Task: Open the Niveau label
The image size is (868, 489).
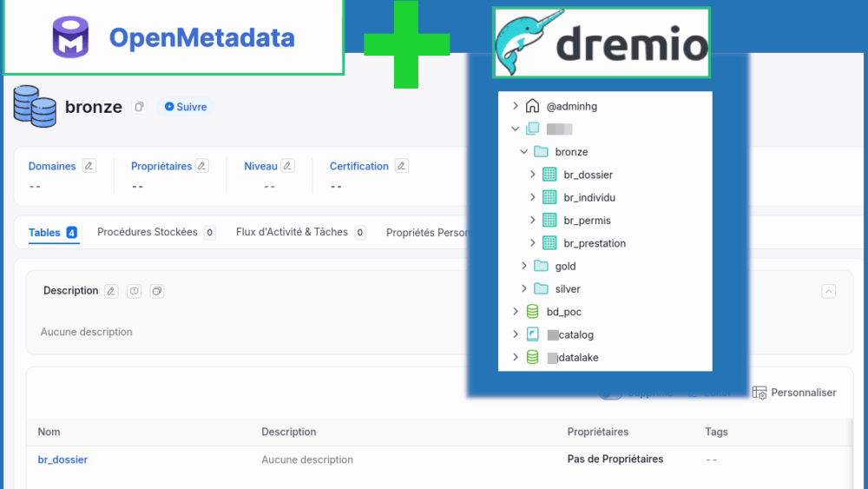Action: [260, 166]
